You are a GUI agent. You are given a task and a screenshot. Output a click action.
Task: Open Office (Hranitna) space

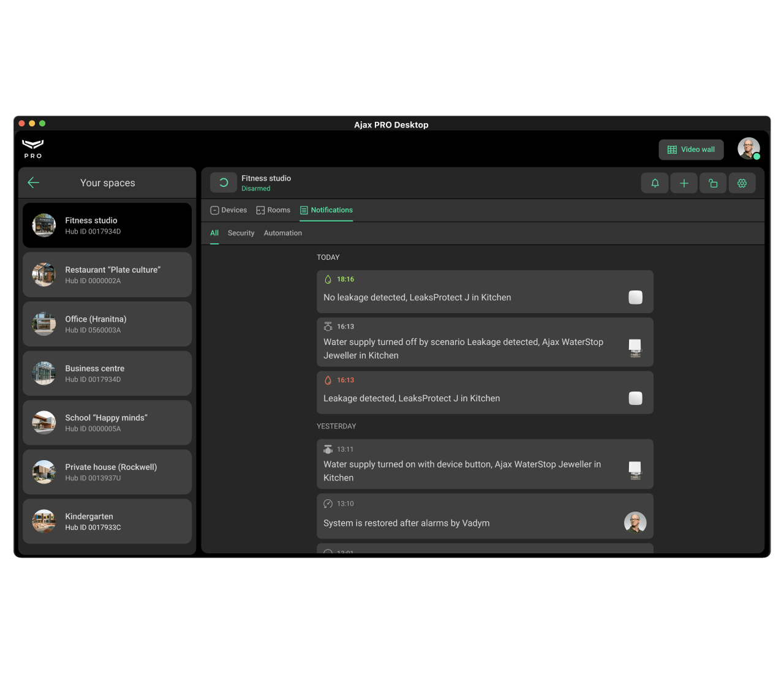107,324
